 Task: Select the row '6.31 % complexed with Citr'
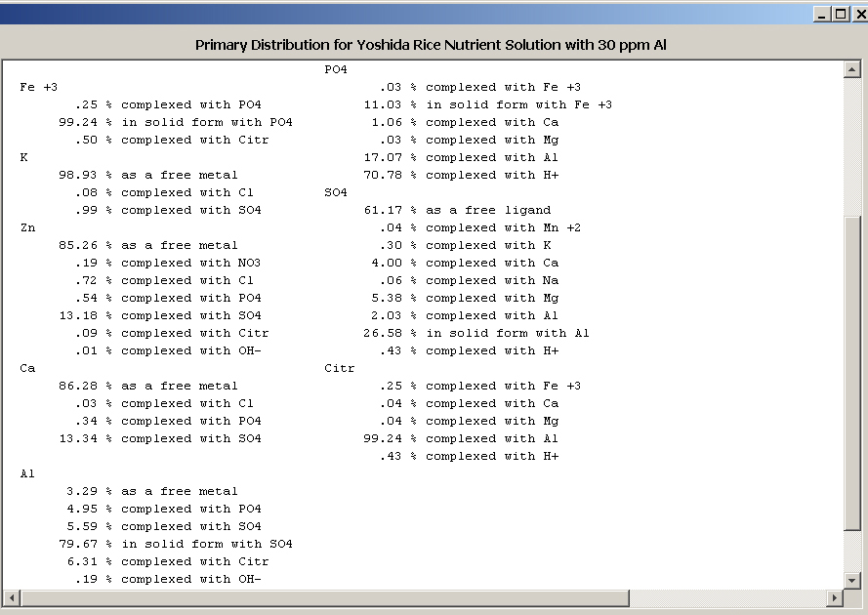coord(168,562)
